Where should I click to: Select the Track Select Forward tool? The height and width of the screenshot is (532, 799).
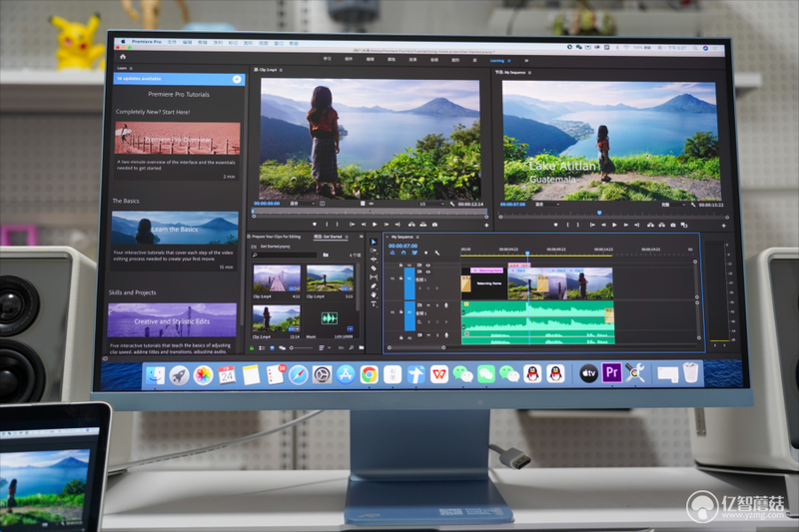[374, 251]
